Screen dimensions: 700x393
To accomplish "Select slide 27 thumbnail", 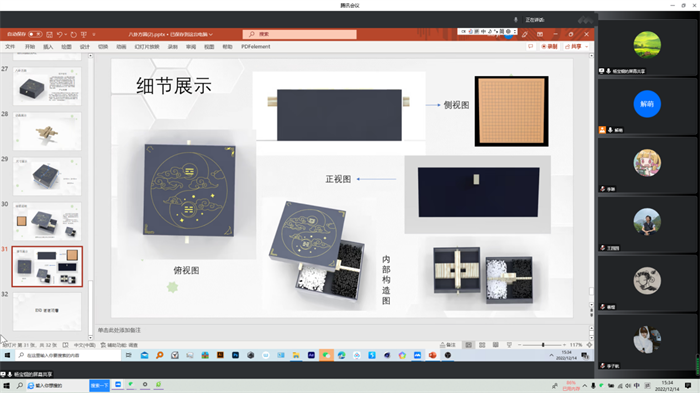I will [47, 86].
